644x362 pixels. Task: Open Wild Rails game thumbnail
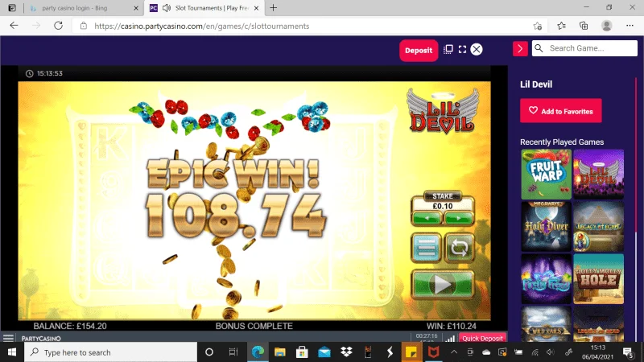point(546,324)
